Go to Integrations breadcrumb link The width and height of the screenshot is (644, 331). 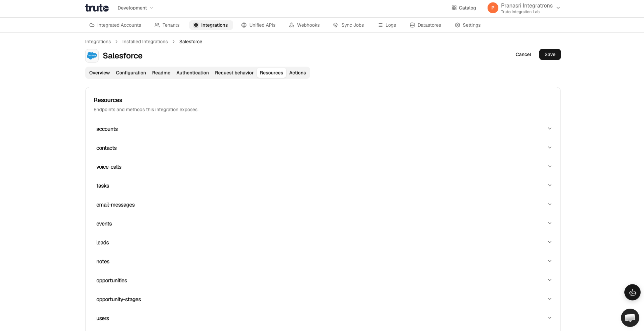tap(98, 42)
